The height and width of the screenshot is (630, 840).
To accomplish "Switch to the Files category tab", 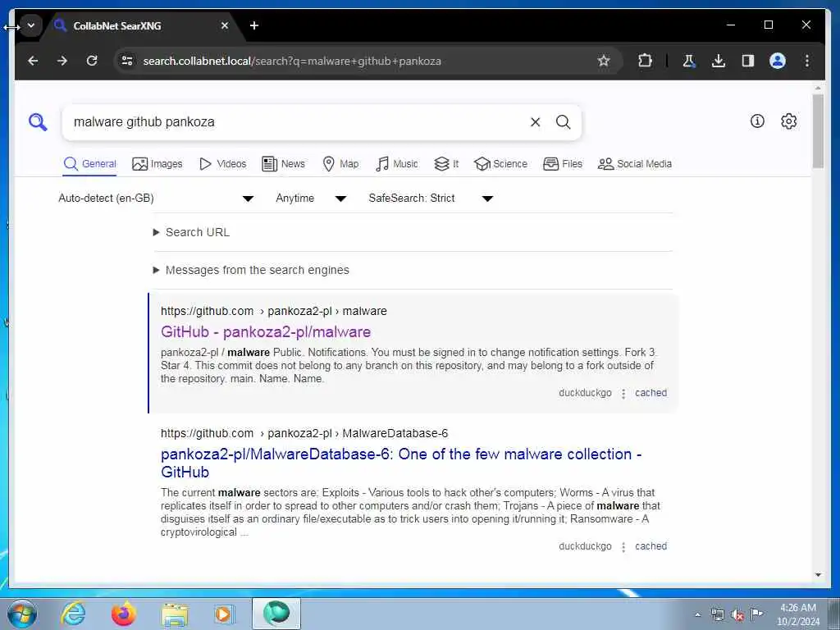I will (563, 164).
